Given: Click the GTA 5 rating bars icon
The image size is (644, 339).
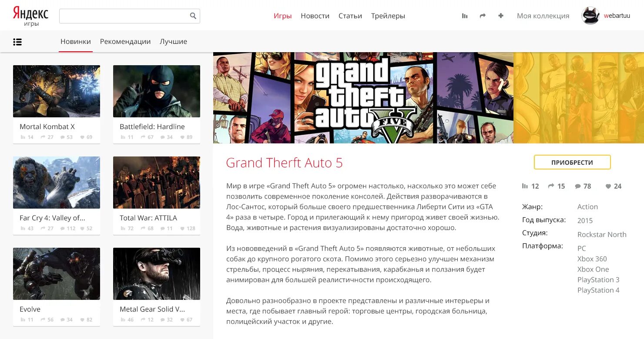Looking at the screenshot, I should 525,186.
